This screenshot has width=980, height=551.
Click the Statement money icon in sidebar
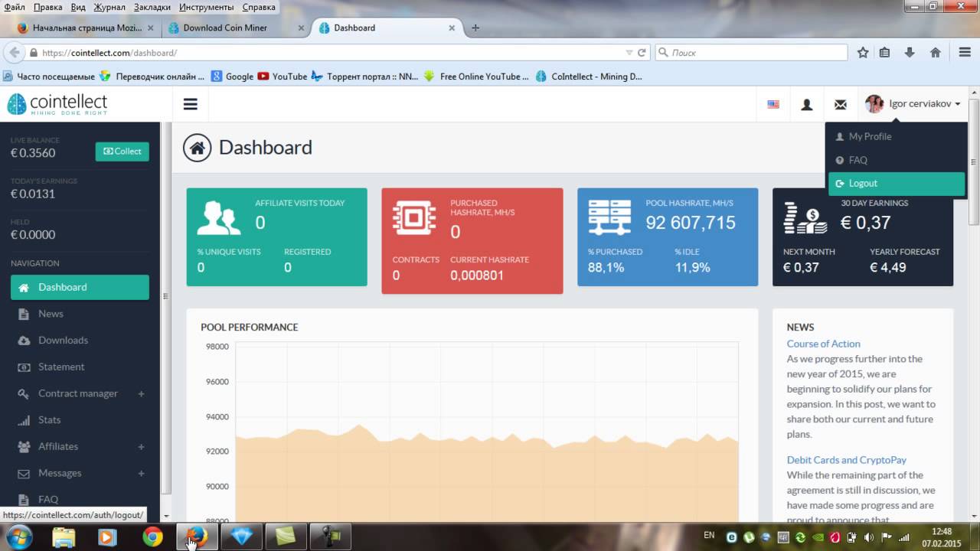coord(23,367)
